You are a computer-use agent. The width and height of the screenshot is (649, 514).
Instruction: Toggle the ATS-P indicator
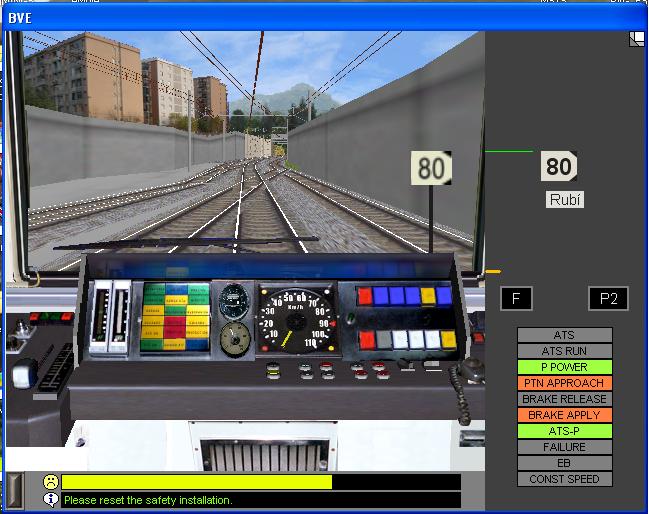coord(564,431)
